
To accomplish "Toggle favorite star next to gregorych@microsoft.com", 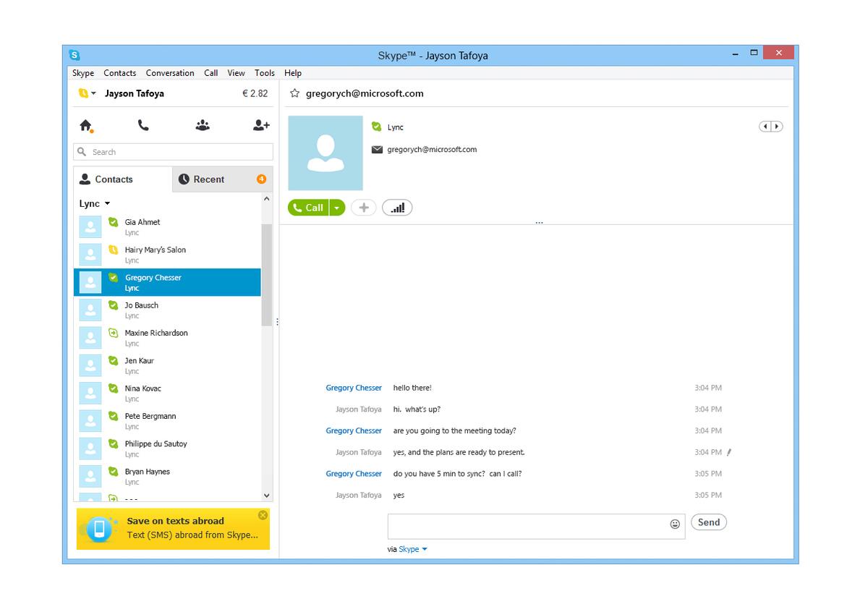I will 294,93.
